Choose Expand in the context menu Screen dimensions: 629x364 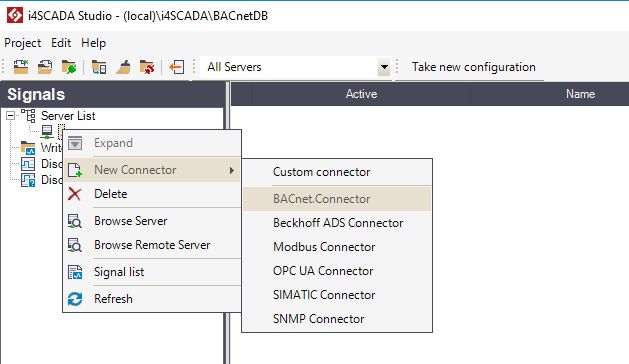click(x=152, y=143)
